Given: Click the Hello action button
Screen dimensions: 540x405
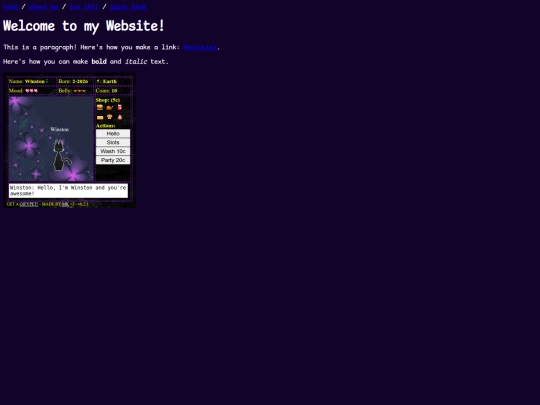Looking at the screenshot, I should (x=113, y=134).
